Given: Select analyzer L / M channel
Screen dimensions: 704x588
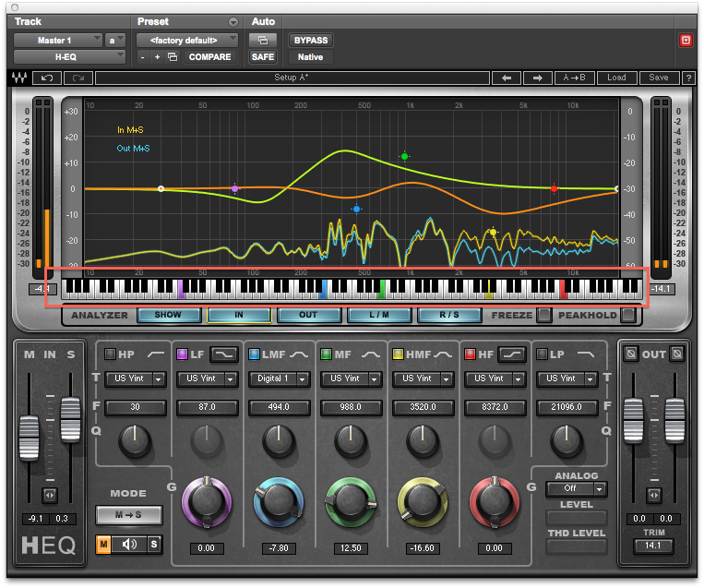Looking at the screenshot, I should pos(379,315).
